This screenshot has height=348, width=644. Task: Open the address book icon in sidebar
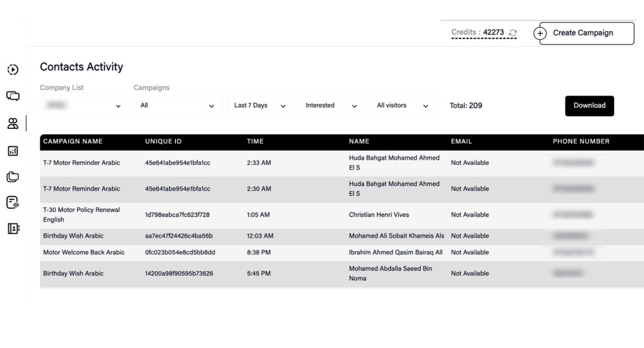(x=13, y=228)
